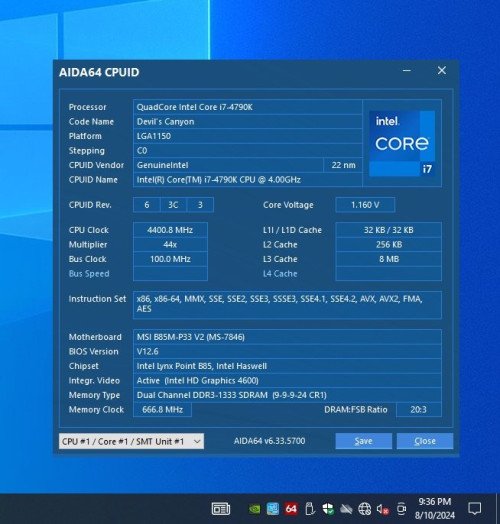
Task: Minimize the AIDA64 CPUID window
Action: click(x=407, y=71)
